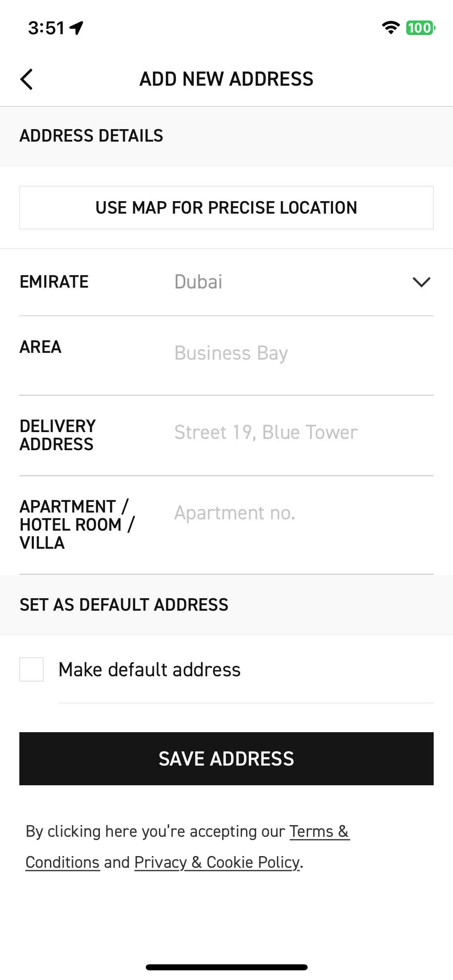Tap the 3:51 clock in status bar

pos(46,28)
